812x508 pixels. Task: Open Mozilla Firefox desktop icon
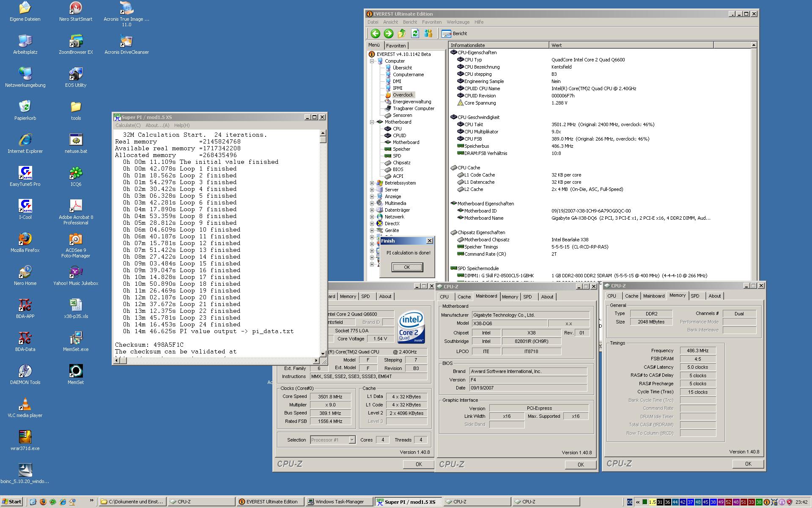(x=25, y=243)
